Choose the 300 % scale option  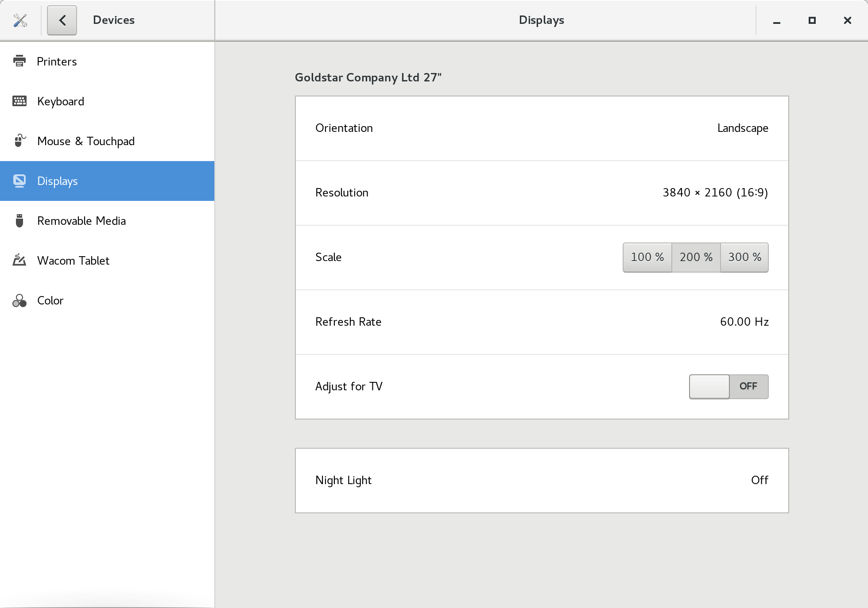(x=744, y=257)
